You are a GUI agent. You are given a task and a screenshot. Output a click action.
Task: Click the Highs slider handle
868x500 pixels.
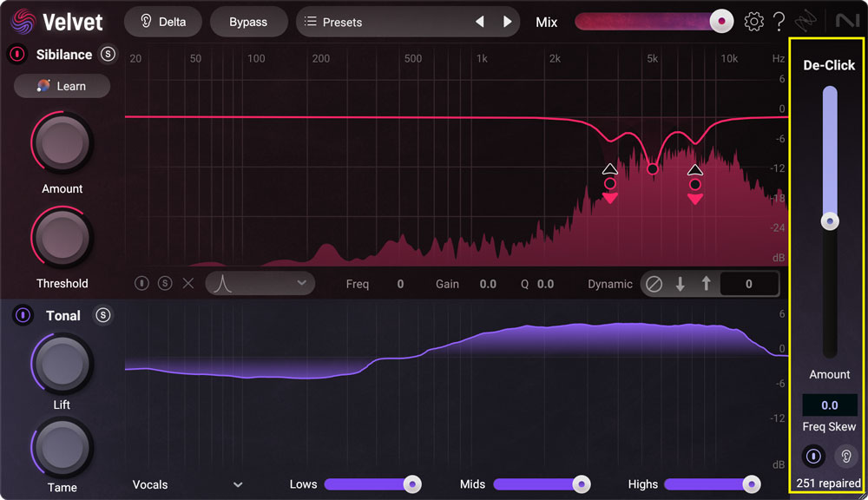(751, 484)
